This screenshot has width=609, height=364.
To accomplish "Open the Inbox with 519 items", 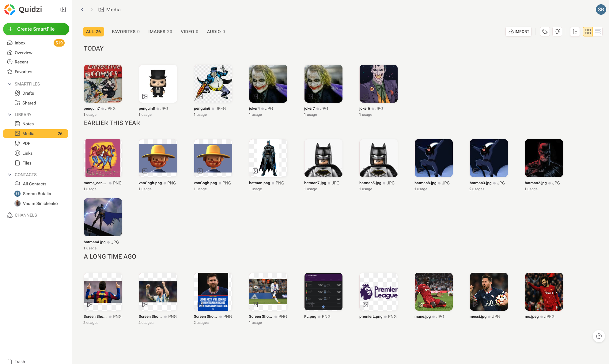I will [x=36, y=43].
